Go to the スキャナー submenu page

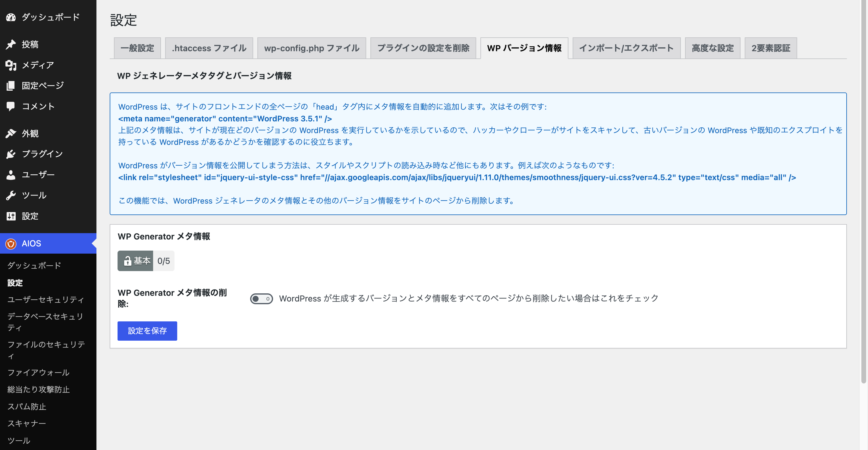(27, 423)
